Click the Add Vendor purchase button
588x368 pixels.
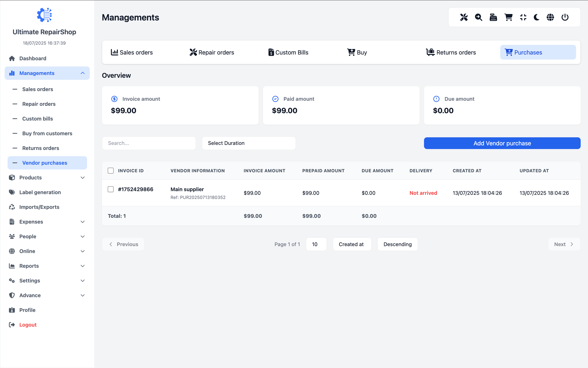pos(502,143)
